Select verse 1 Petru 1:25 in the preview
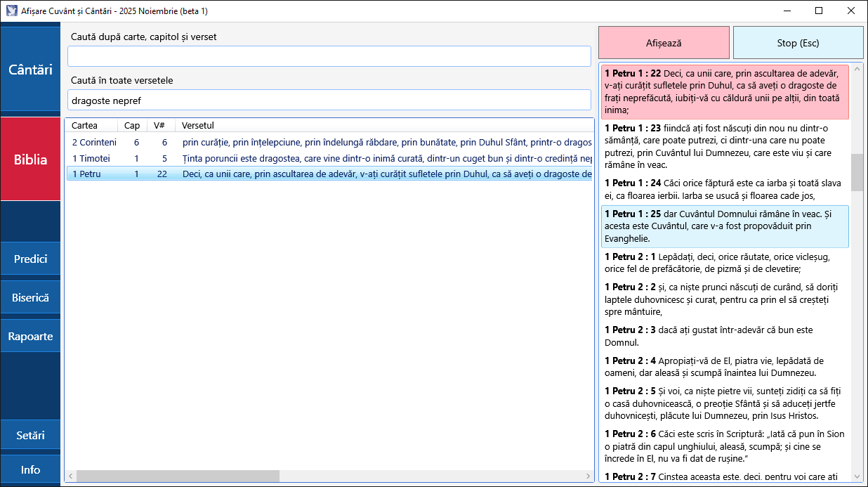 coord(725,227)
